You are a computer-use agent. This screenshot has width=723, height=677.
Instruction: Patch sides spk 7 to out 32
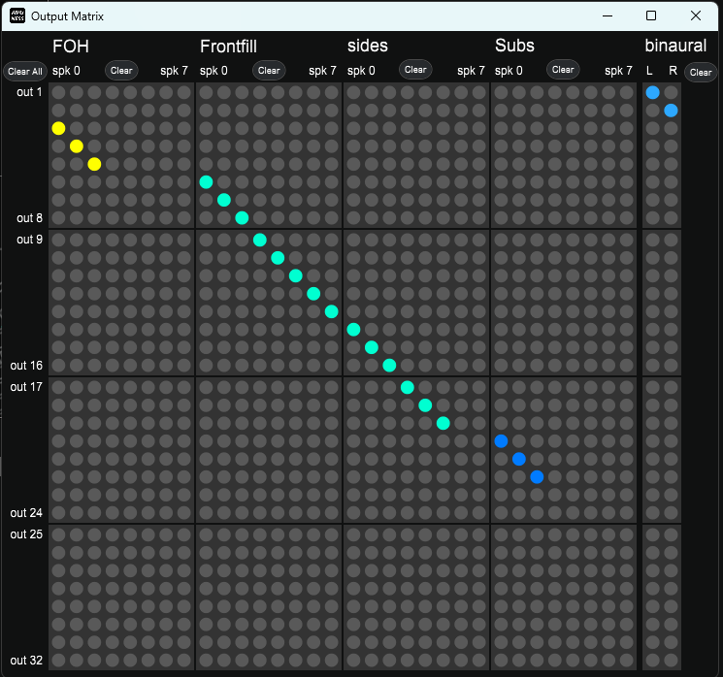tap(479, 660)
